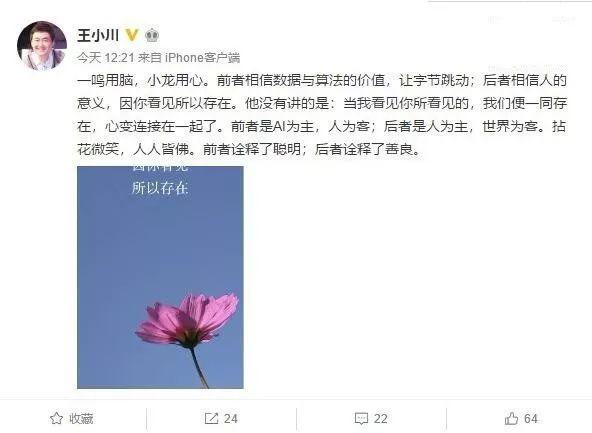The image size is (592, 433).
Task: Click the 收藏 star icon
Action: click(57, 418)
